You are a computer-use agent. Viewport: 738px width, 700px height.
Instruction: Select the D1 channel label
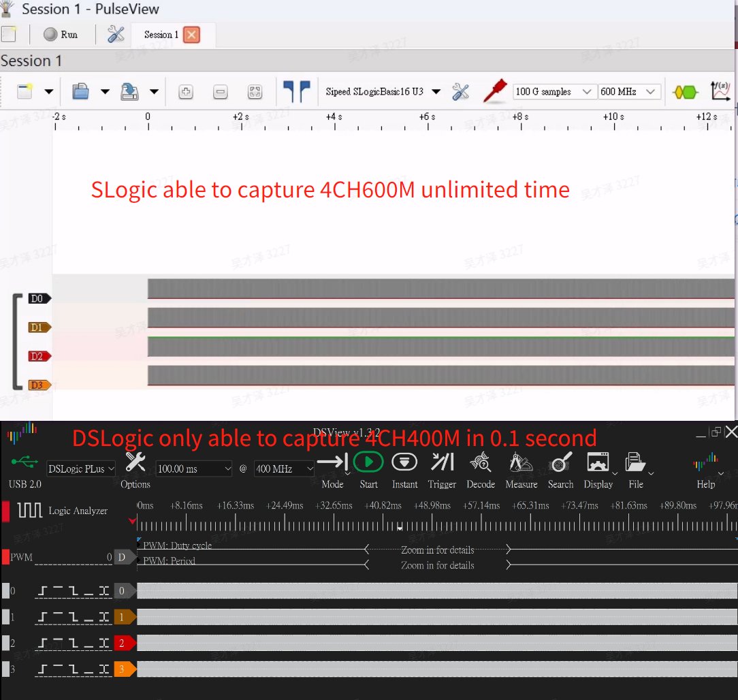click(39, 327)
